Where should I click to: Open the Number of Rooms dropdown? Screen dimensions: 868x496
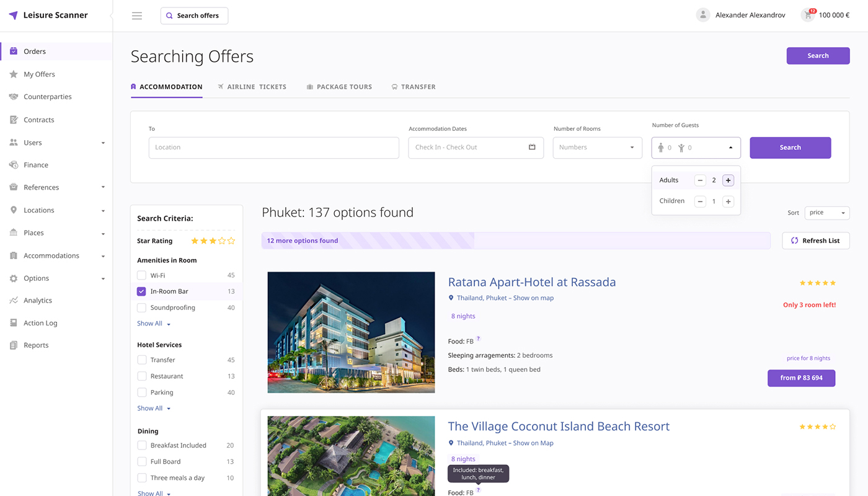597,148
